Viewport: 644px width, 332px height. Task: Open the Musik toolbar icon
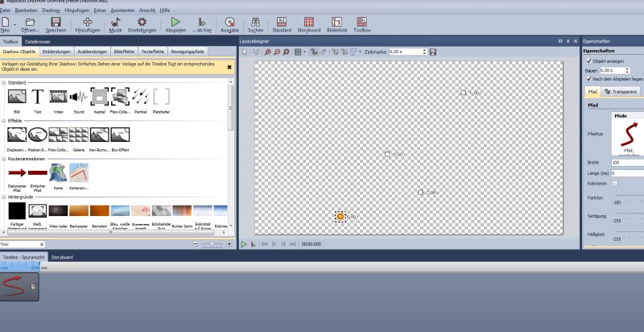[116, 23]
